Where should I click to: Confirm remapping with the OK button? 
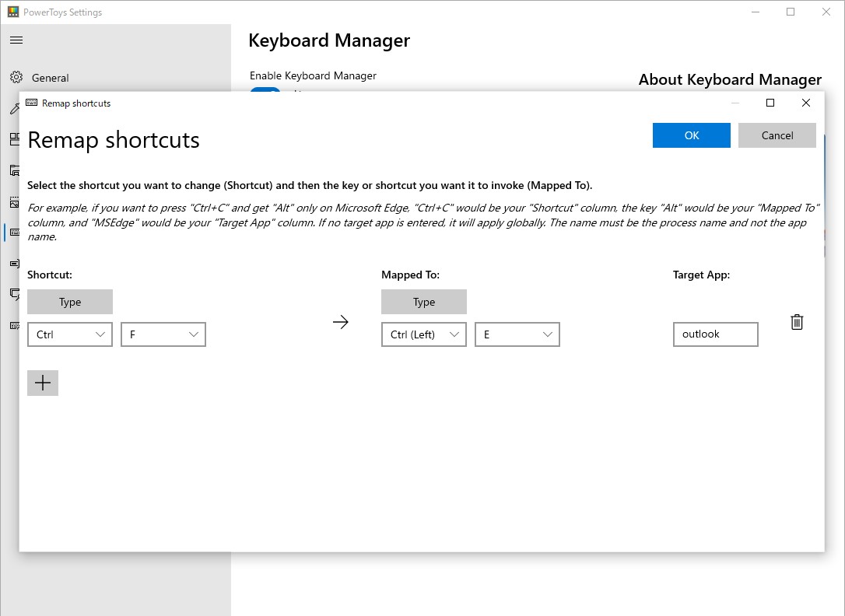691,135
